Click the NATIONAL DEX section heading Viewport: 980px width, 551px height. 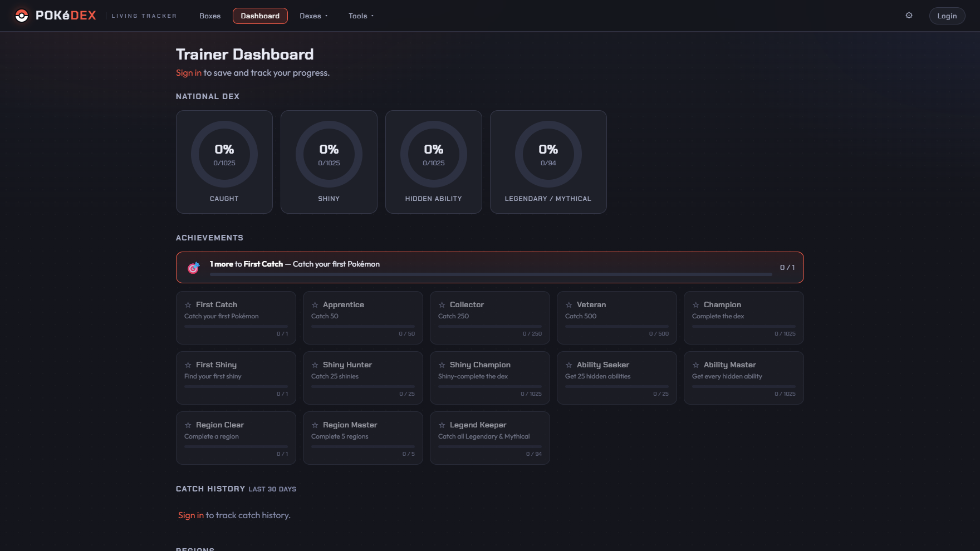click(208, 96)
